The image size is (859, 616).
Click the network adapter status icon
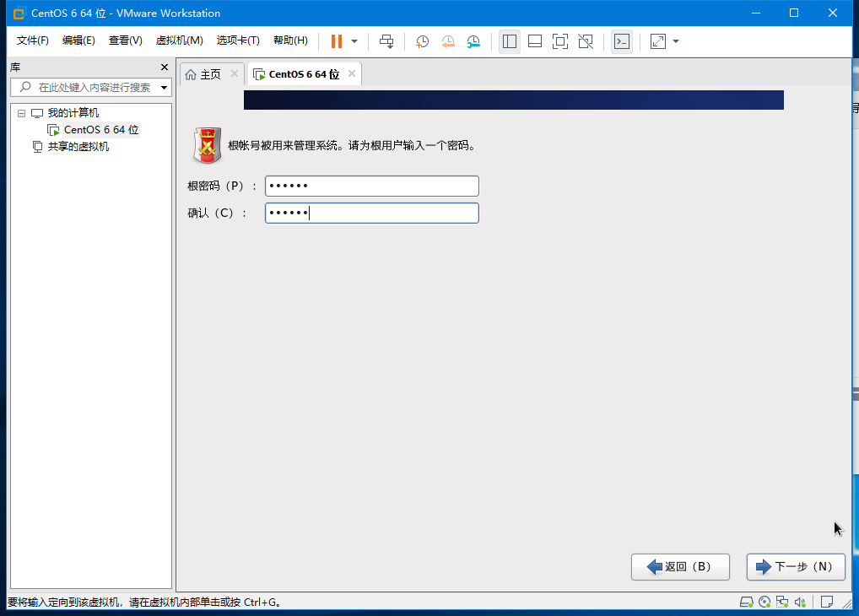pos(782,602)
